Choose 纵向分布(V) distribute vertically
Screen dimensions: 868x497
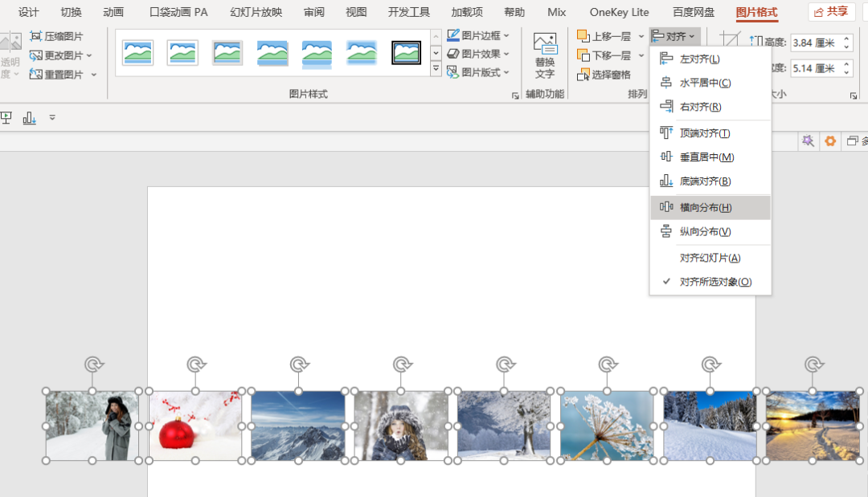(x=710, y=231)
